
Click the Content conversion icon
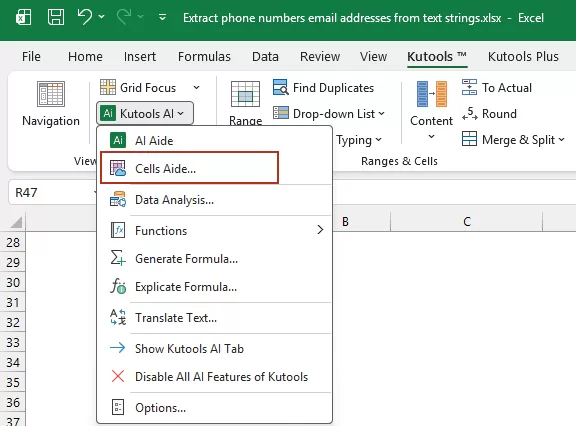click(x=432, y=94)
